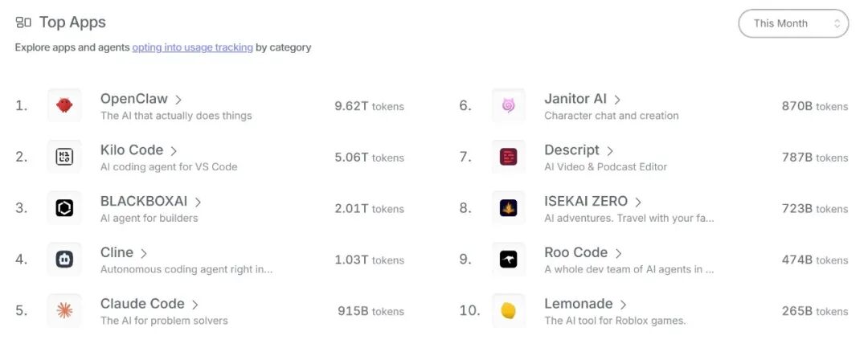
Task: Click the BLACKBOXAI hexagon app icon
Action: click(64, 208)
